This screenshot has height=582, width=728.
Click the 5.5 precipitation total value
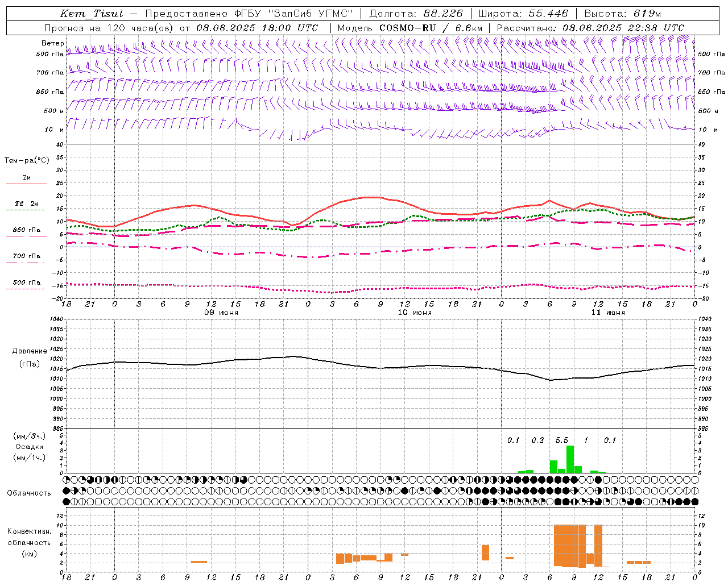(562, 440)
